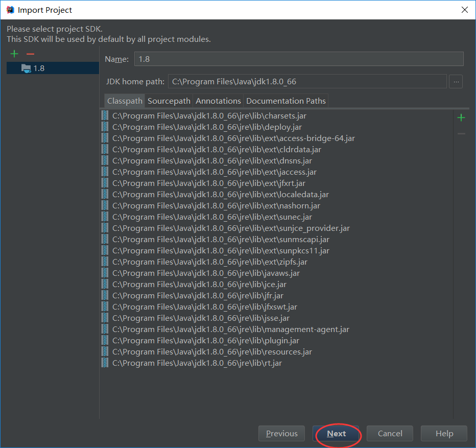Viewport: 476px width, 448px height.
Task: Click the jar icon beside jfr.jar
Action: click(x=105, y=296)
